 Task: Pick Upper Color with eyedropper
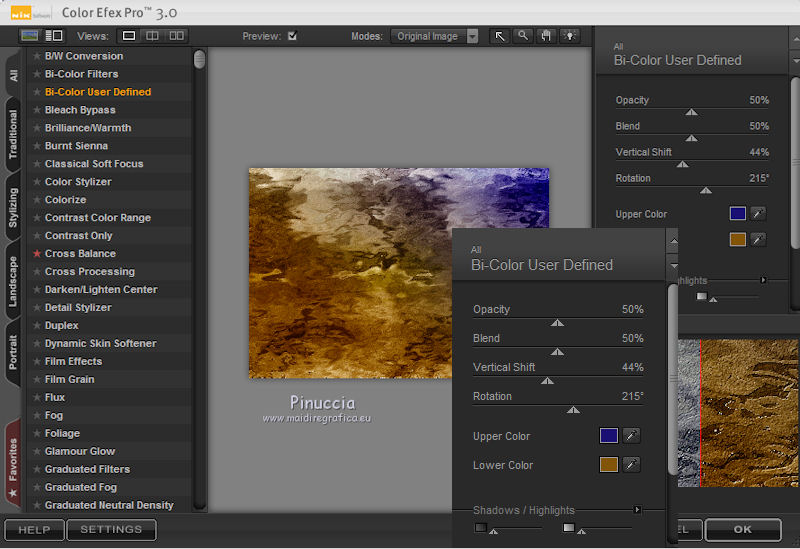(631, 436)
